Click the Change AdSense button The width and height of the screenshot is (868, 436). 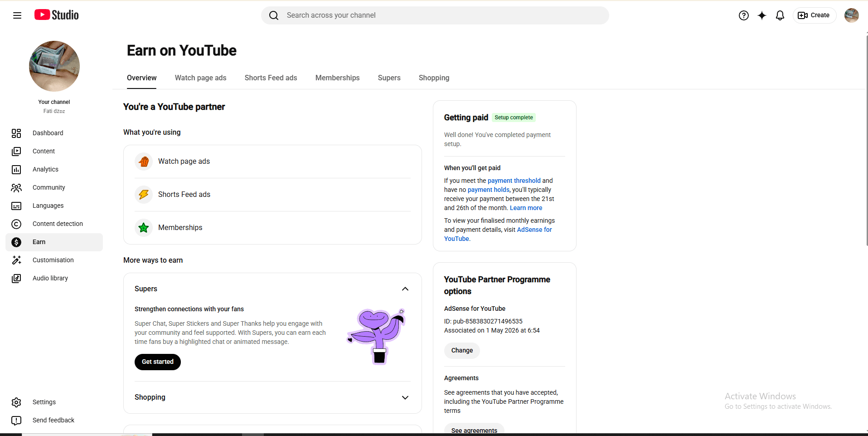(x=462, y=351)
